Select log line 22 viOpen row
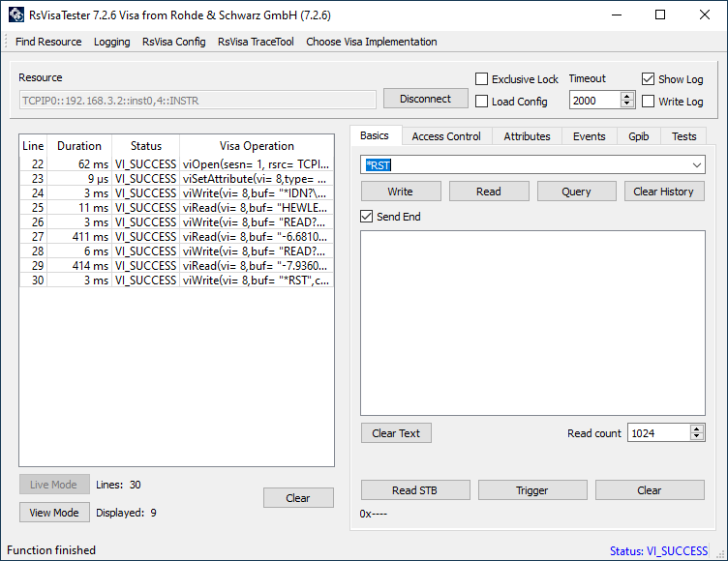 (x=176, y=164)
